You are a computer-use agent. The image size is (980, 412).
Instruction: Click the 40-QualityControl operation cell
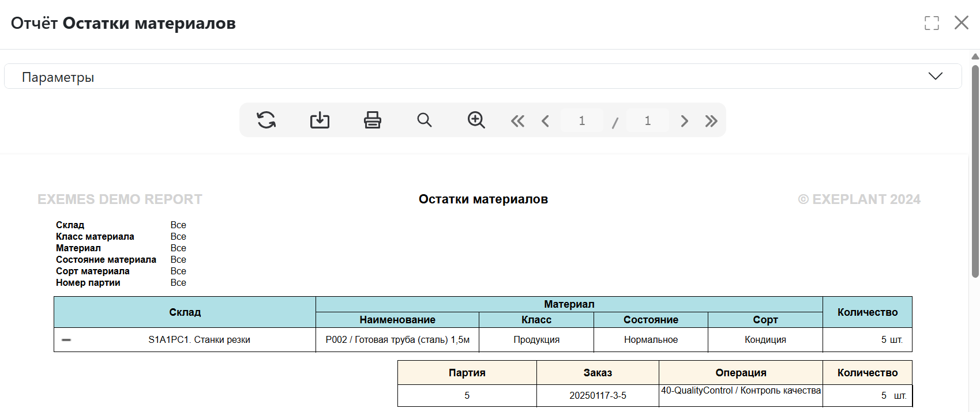[x=741, y=391]
